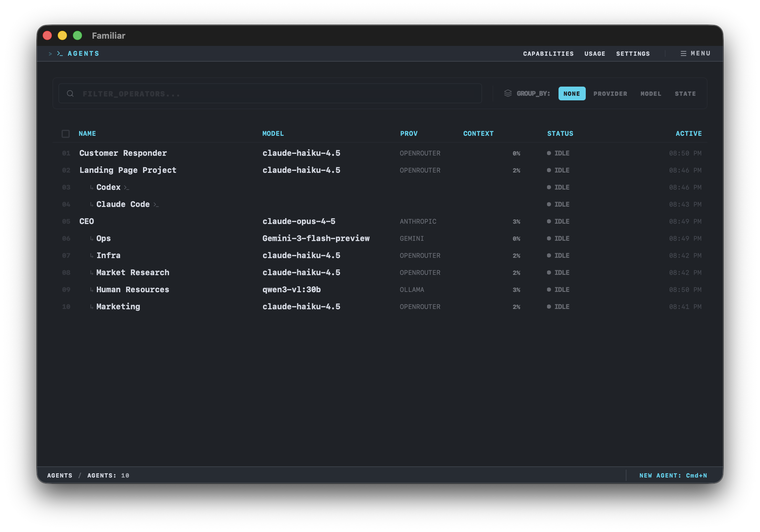The width and height of the screenshot is (760, 532).
Task: Enable MODEL grouping
Action: click(x=651, y=93)
